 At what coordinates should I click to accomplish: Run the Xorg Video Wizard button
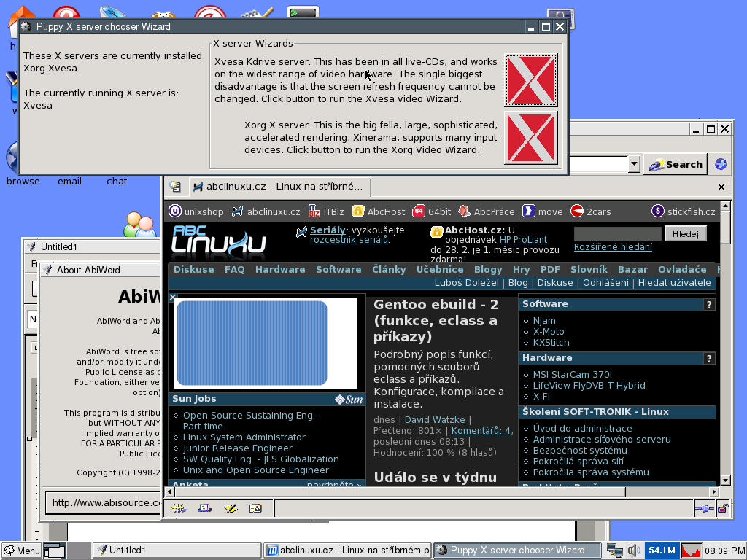531,138
